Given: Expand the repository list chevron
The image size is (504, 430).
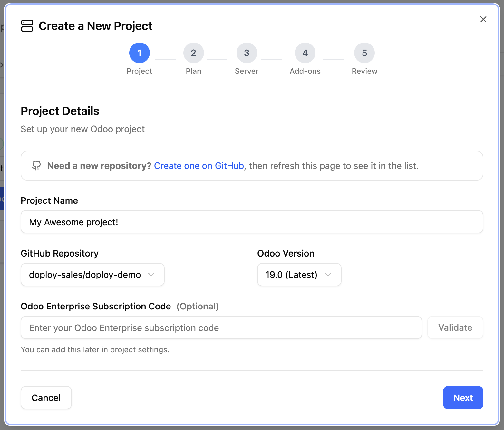Looking at the screenshot, I should (151, 275).
